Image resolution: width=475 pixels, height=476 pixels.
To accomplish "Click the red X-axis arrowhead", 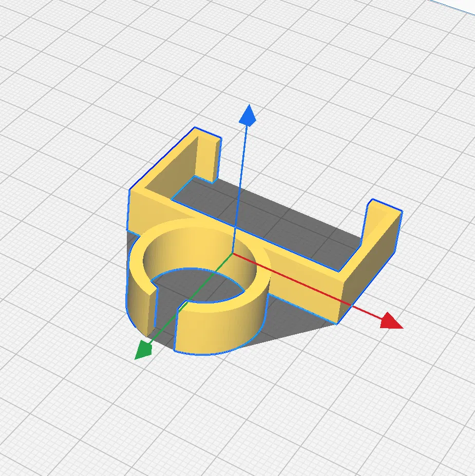I will tap(391, 321).
